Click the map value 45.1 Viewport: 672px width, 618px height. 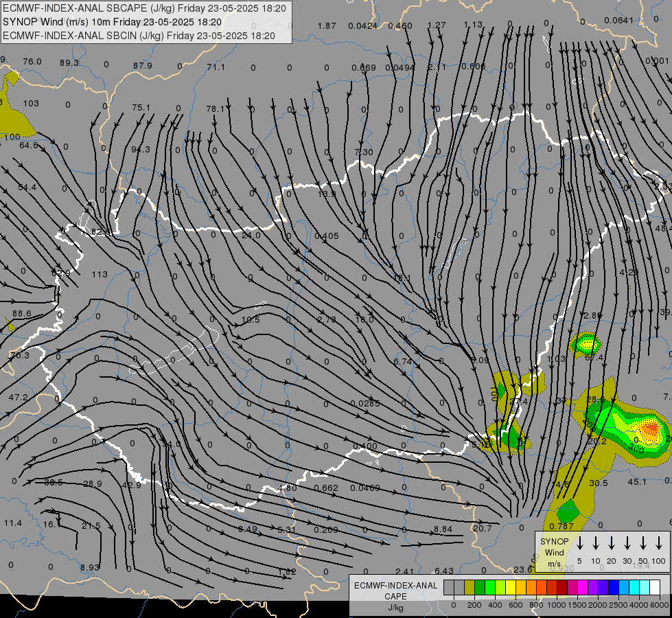coord(637,482)
